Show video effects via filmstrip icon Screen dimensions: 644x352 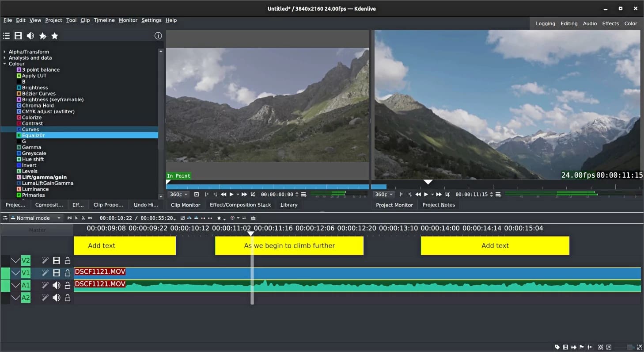(18, 36)
